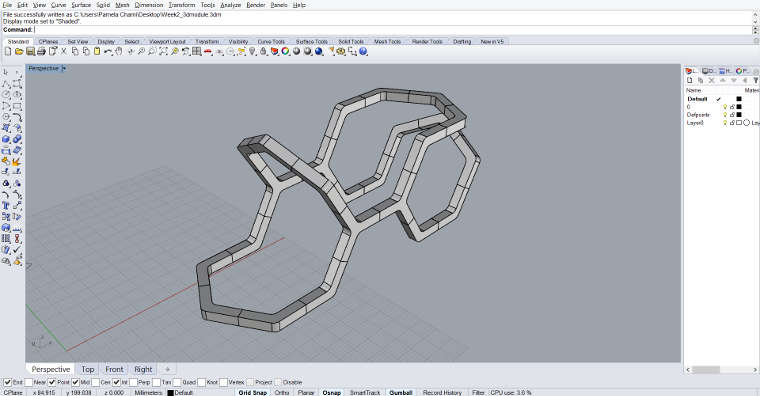Open the Surface menu
This screenshot has width=760, height=396.
[81, 5]
